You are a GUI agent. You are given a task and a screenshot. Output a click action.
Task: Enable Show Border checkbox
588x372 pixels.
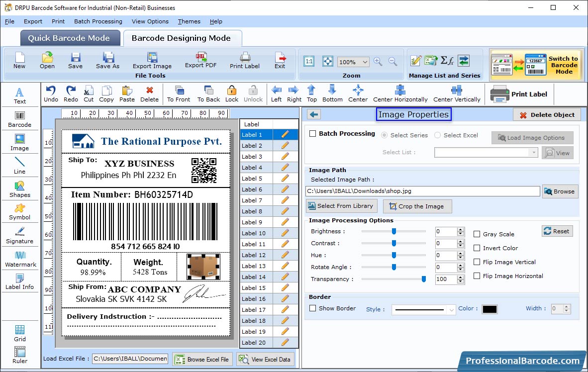click(x=312, y=308)
